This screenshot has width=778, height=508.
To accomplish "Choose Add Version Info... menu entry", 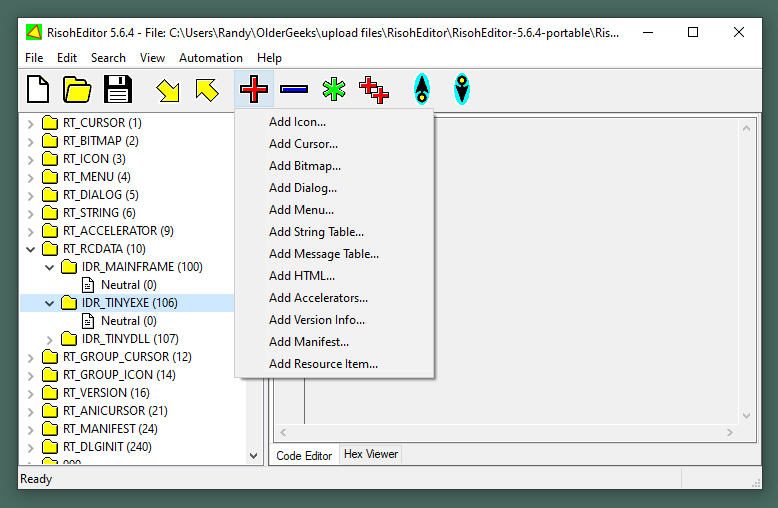I will [x=334, y=320].
